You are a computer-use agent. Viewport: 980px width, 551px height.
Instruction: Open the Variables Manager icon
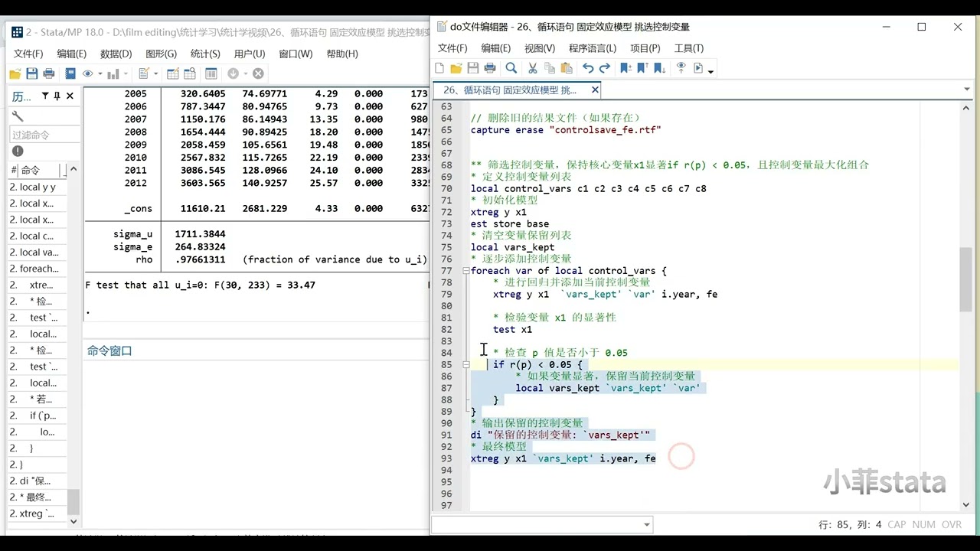click(211, 73)
